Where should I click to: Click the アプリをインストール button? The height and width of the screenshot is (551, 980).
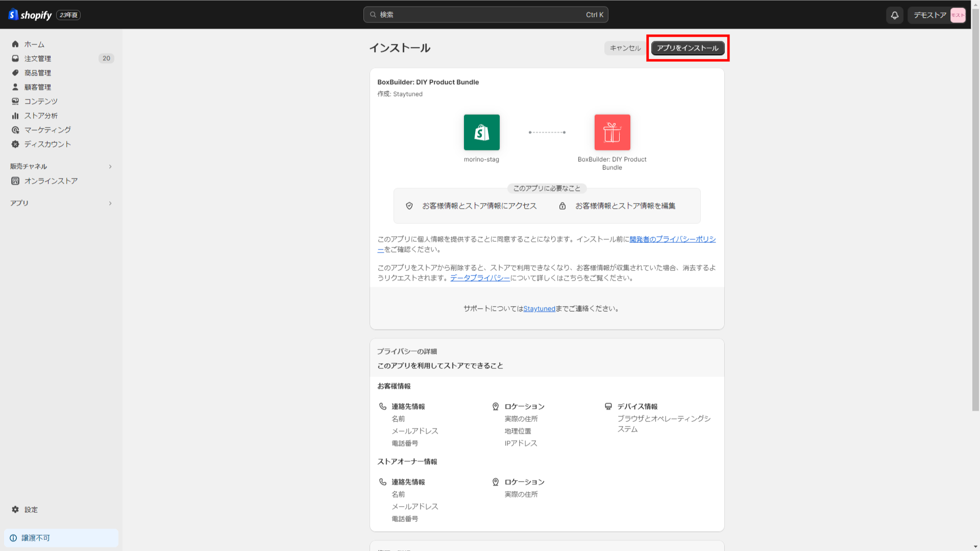(x=688, y=48)
